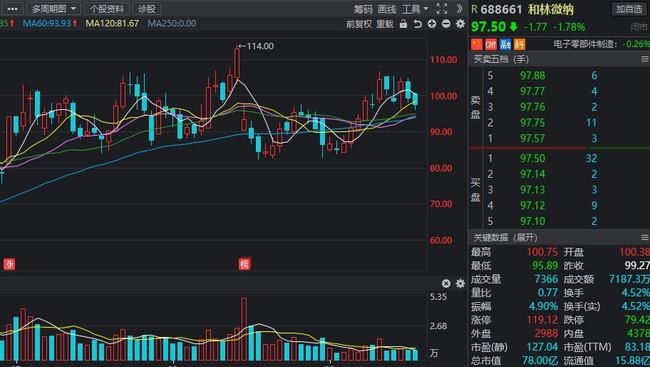Toggle MA60 moving average line
Image resolution: width=650 pixels, height=367 pixels.
pyautogui.click(x=50, y=23)
